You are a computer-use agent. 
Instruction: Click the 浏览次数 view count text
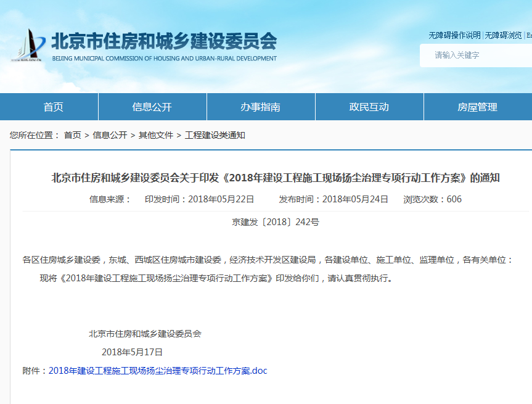click(432, 199)
